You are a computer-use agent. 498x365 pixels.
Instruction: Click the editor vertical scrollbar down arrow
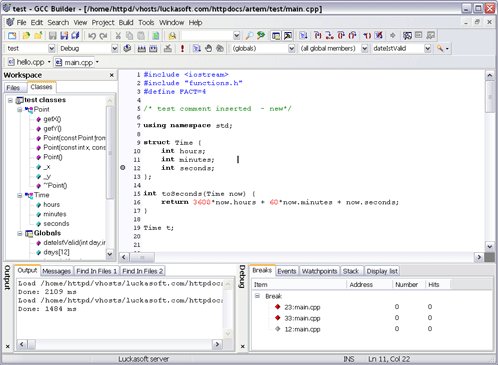489,247
